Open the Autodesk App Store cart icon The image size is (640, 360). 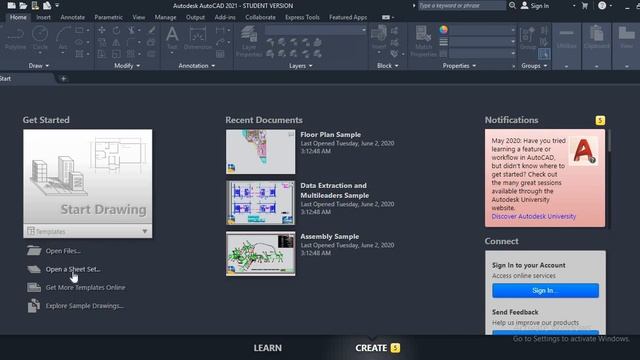(584, 5)
